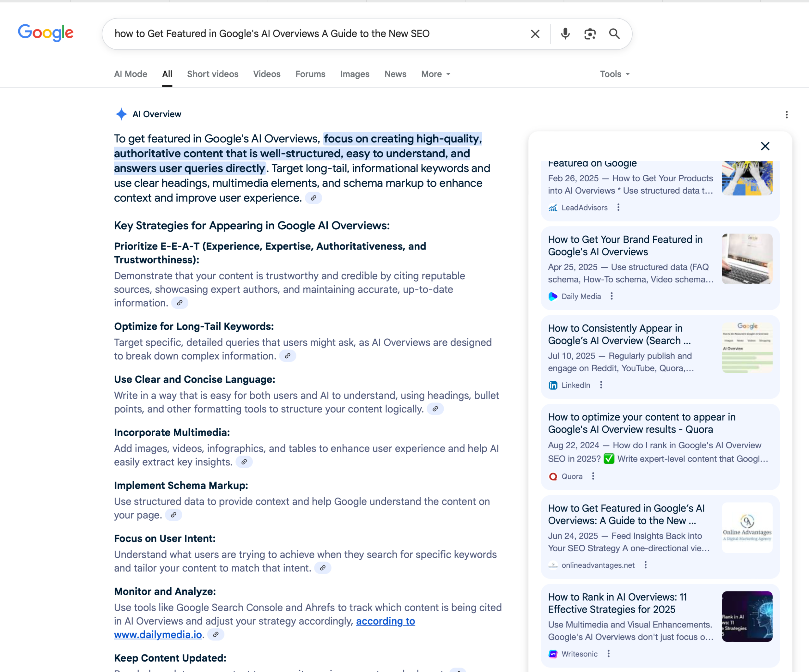
Task: Open the News tab
Action: pyautogui.click(x=395, y=74)
